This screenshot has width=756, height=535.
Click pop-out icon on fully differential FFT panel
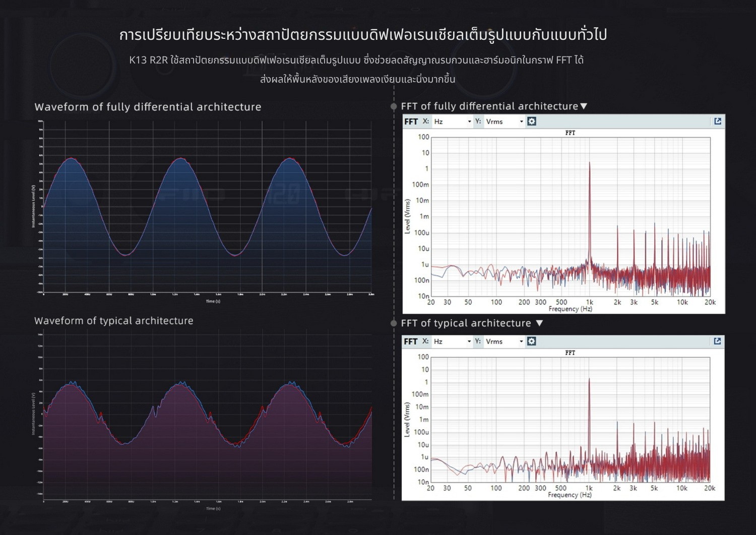[x=718, y=121]
